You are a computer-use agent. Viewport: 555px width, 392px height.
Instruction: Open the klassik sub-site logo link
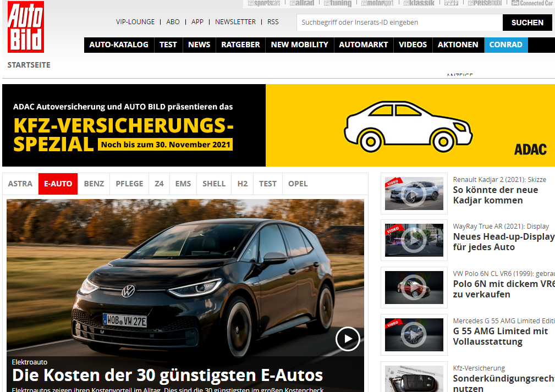pos(419,3)
